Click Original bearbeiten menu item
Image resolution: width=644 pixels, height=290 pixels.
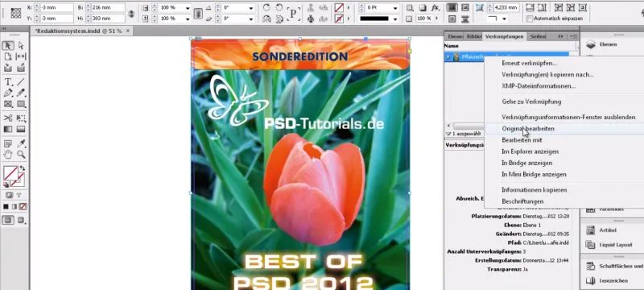click(x=528, y=129)
